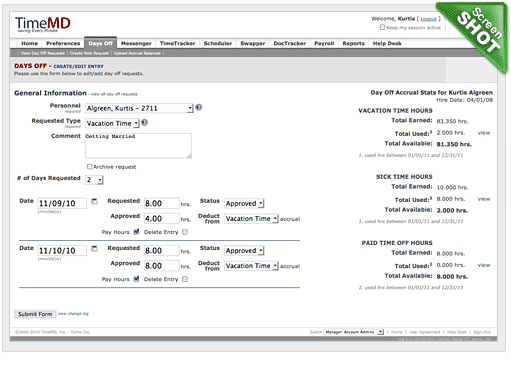Click the vacation '81.350 hrs.' available value
Screen dimensions: 511x375
pyautogui.click(x=454, y=145)
